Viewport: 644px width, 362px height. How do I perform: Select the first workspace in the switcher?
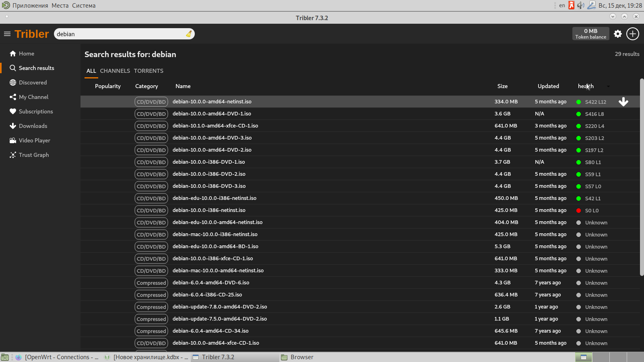[584, 357]
